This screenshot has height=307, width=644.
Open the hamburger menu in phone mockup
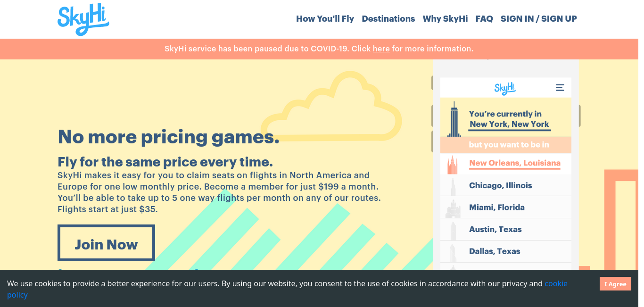click(560, 87)
